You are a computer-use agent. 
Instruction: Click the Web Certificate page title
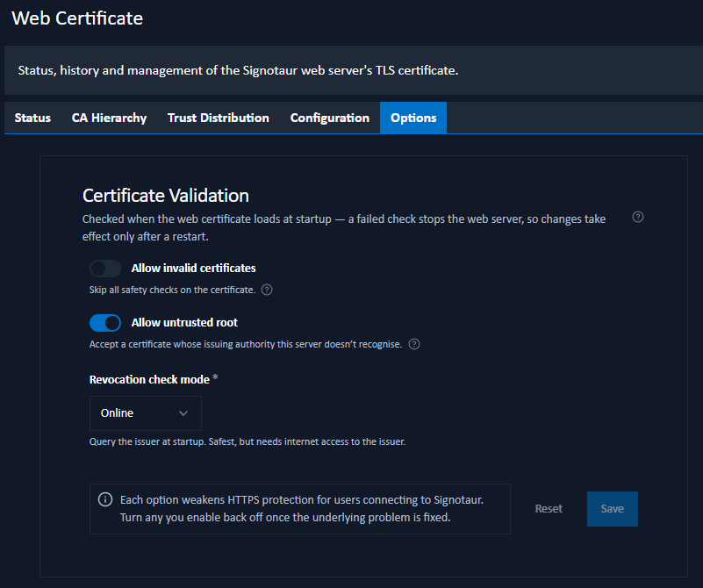(x=77, y=18)
